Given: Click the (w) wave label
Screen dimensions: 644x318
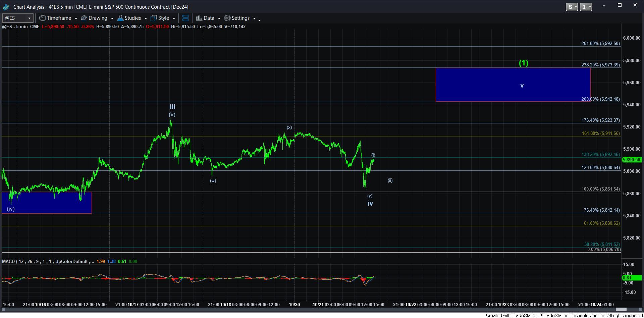Looking at the screenshot, I should pyautogui.click(x=213, y=180).
